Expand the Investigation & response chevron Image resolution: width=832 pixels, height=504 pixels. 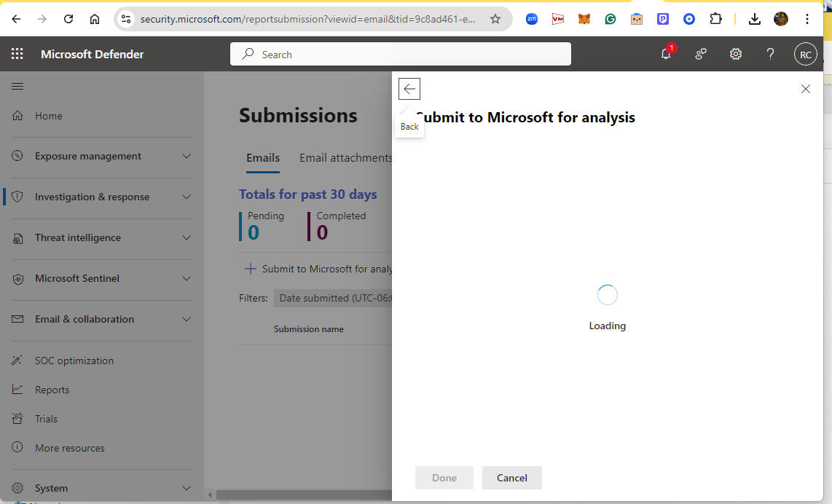click(187, 197)
